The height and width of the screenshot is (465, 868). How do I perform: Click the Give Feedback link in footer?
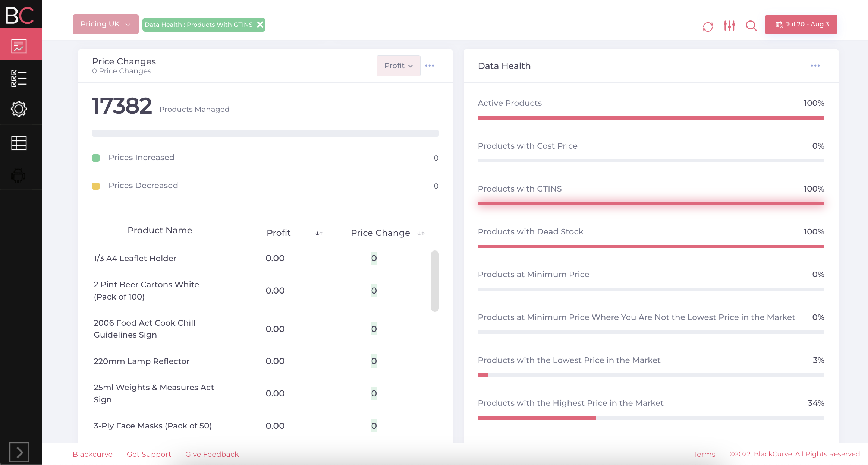(212, 454)
